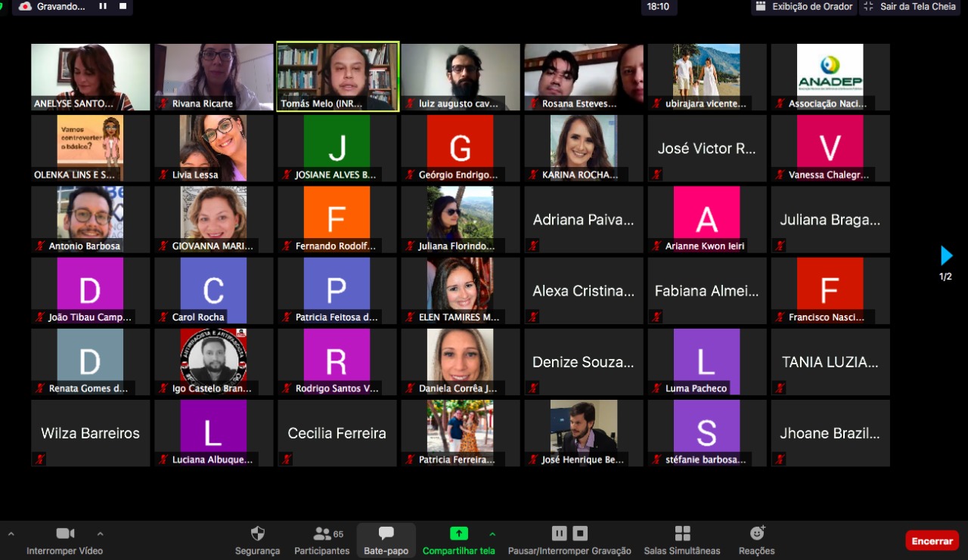The width and height of the screenshot is (968, 560).
Task: Pause recording in the bottom toolbar
Action: pos(560,534)
